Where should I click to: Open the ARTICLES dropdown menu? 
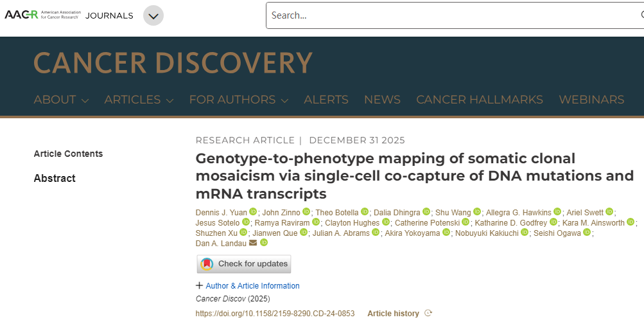[139, 100]
